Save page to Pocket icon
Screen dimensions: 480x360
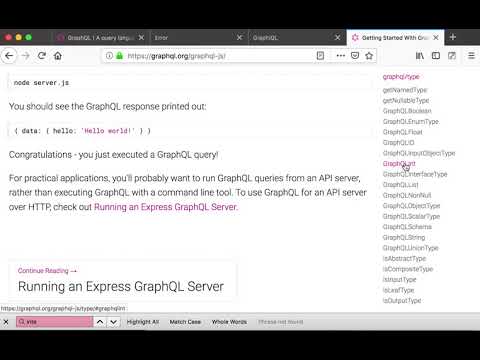[355, 56]
